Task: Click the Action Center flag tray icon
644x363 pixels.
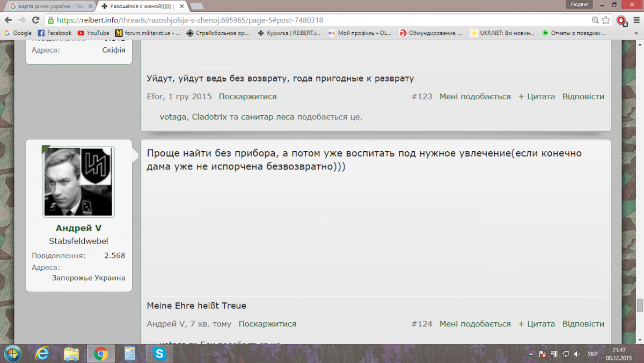Action: (543, 354)
